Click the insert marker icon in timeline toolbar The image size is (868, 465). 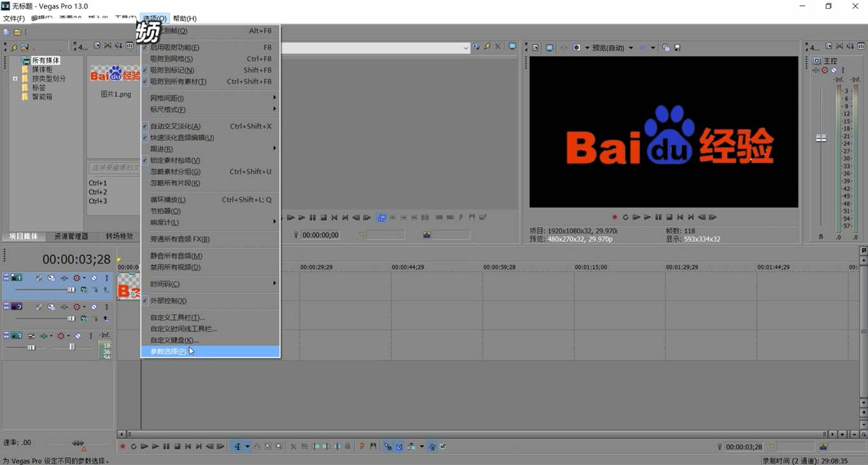click(x=362, y=447)
